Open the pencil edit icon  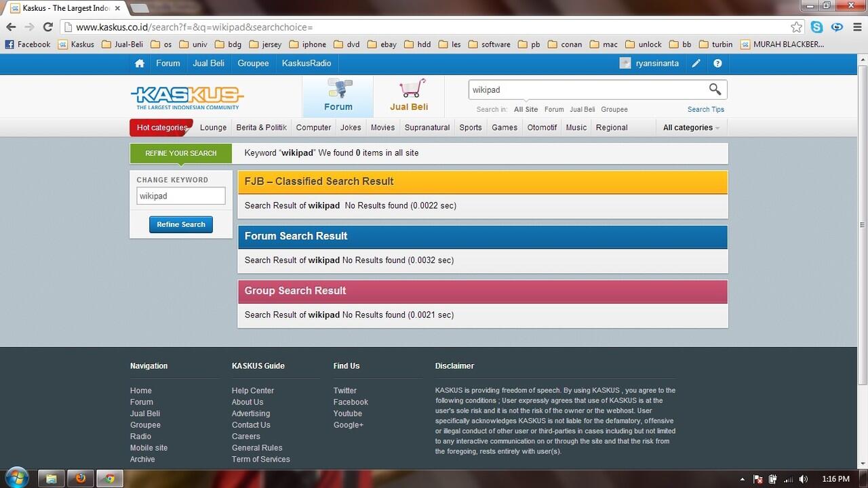pos(696,63)
